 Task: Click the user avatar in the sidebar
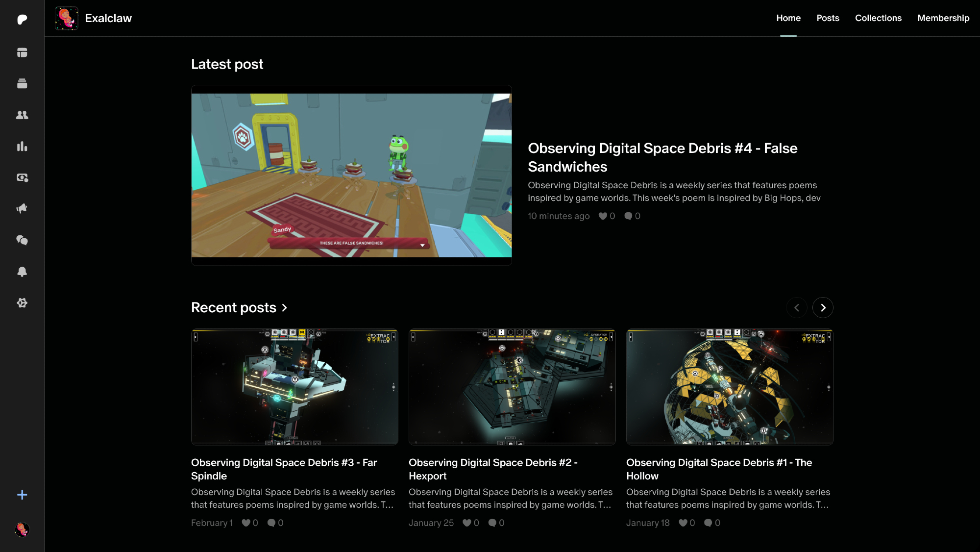point(22,529)
